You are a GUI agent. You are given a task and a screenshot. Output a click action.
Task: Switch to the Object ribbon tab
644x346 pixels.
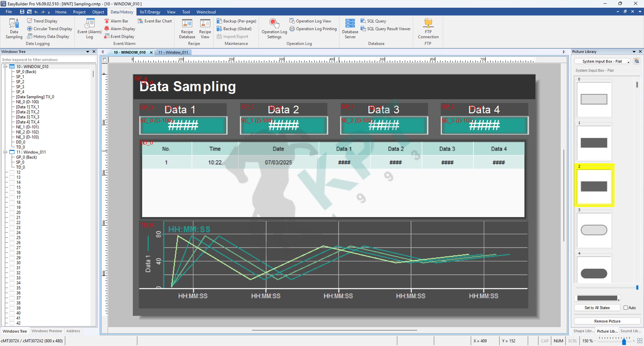click(x=98, y=12)
